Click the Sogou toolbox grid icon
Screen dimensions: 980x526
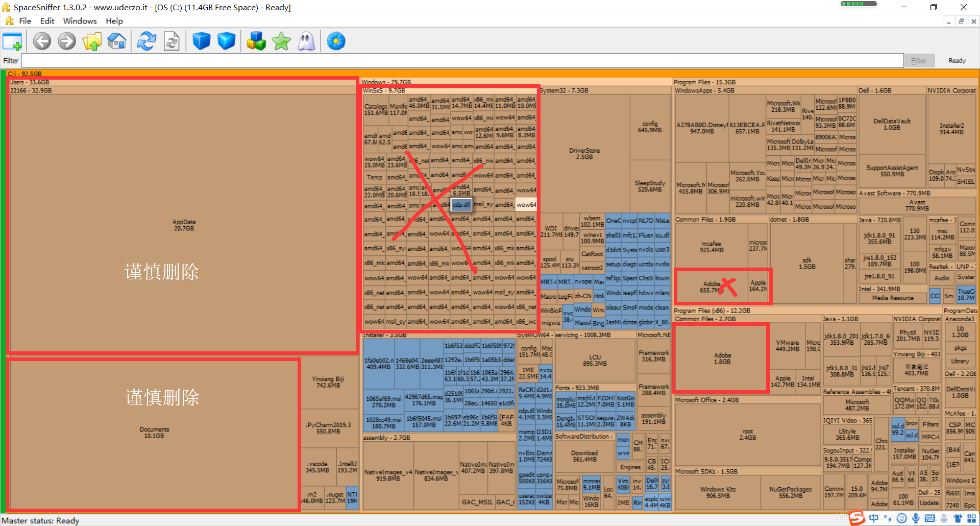[971, 518]
